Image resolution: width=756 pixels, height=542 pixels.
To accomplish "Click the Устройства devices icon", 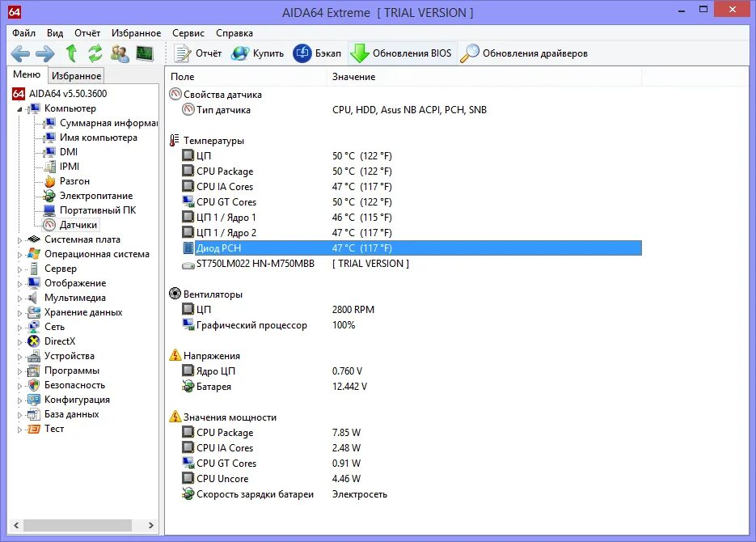I will point(34,356).
